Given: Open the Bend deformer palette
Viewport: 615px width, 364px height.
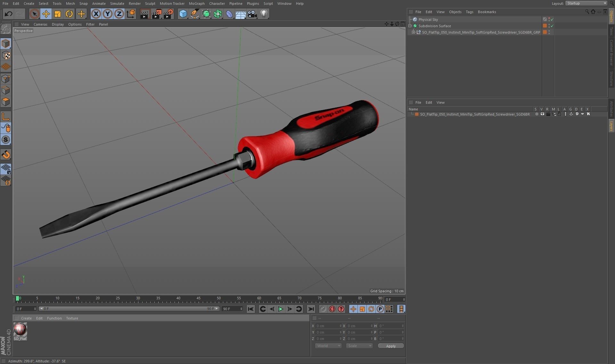Looking at the screenshot, I should click(229, 14).
